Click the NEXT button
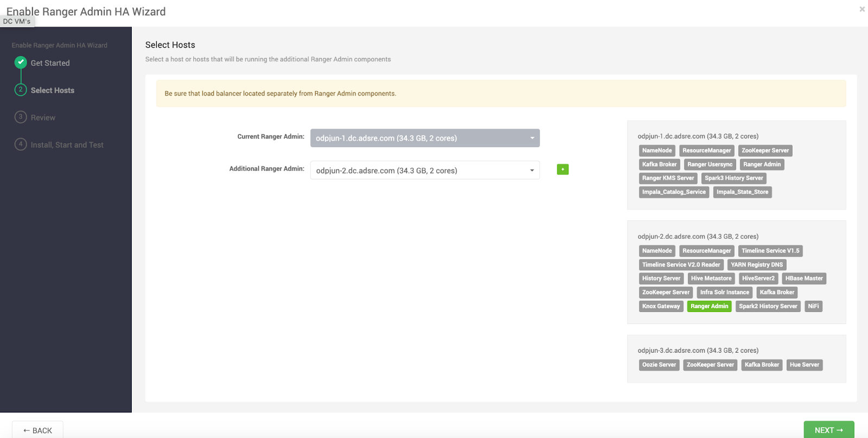The height and width of the screenshot is (438, 868). [x=829, y=430]
